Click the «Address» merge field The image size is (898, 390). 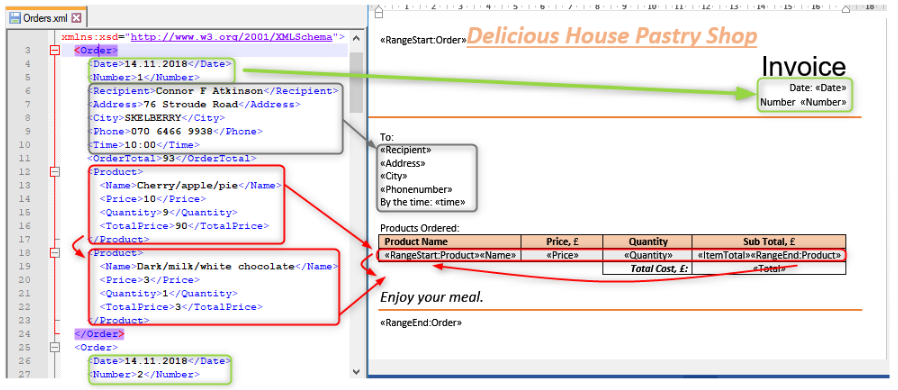403,163
